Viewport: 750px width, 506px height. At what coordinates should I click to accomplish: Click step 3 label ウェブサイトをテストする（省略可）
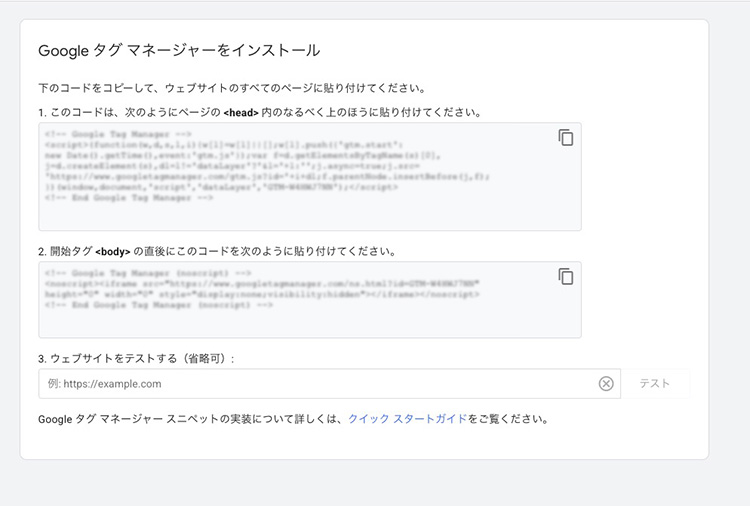tap(136, 359)
